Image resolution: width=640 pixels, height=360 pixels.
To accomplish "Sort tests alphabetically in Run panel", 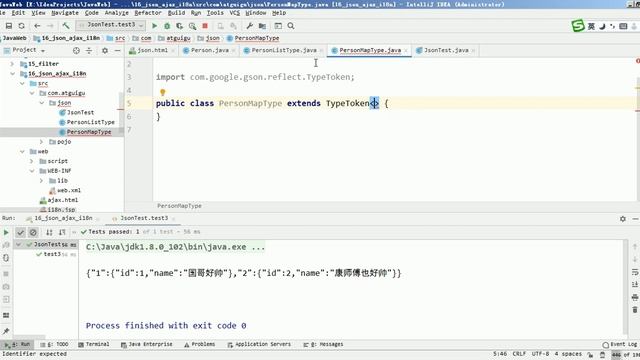I will coord(49,232).
